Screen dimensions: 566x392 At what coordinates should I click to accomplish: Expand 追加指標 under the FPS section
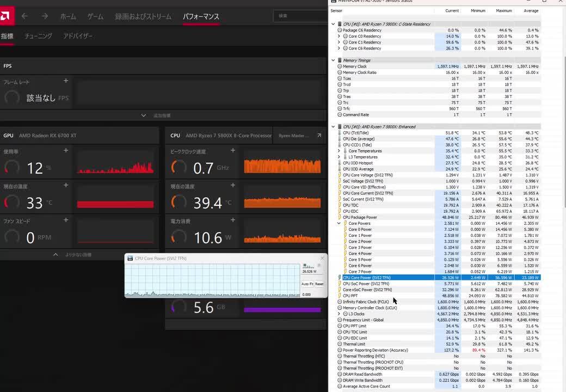pos(157,115)
